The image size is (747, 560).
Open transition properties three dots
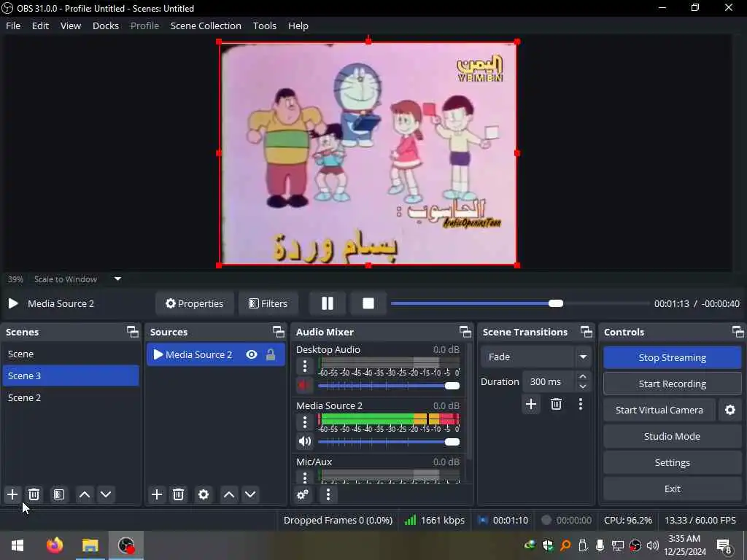pyautogui.click(x=580, y=404)
